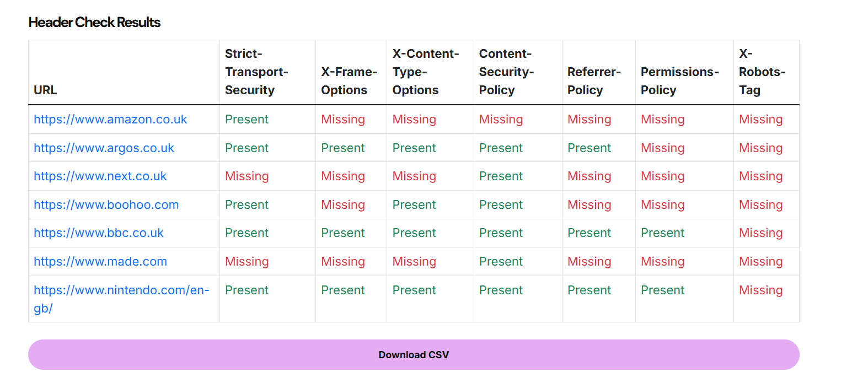Visit the next.co.uk link
Image resolution: width=868 pixels, height=383 pixels.
point(100,176)
